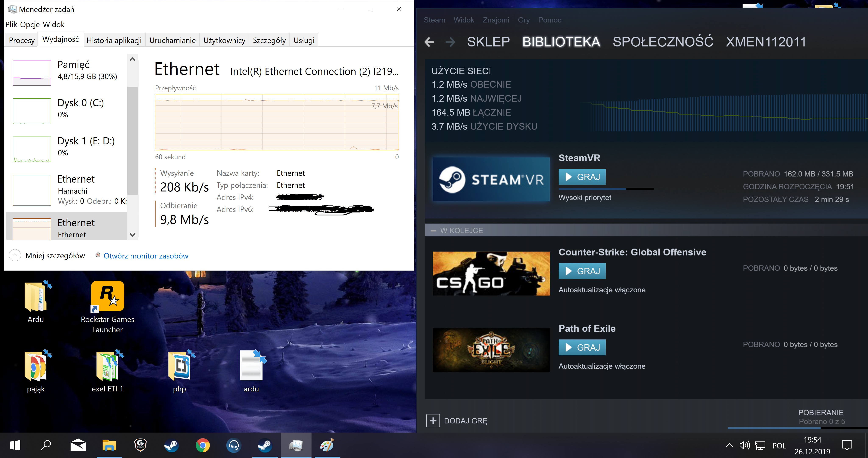
Task: Open the headset app in the taskbar
Action: (x=234, y=445)
